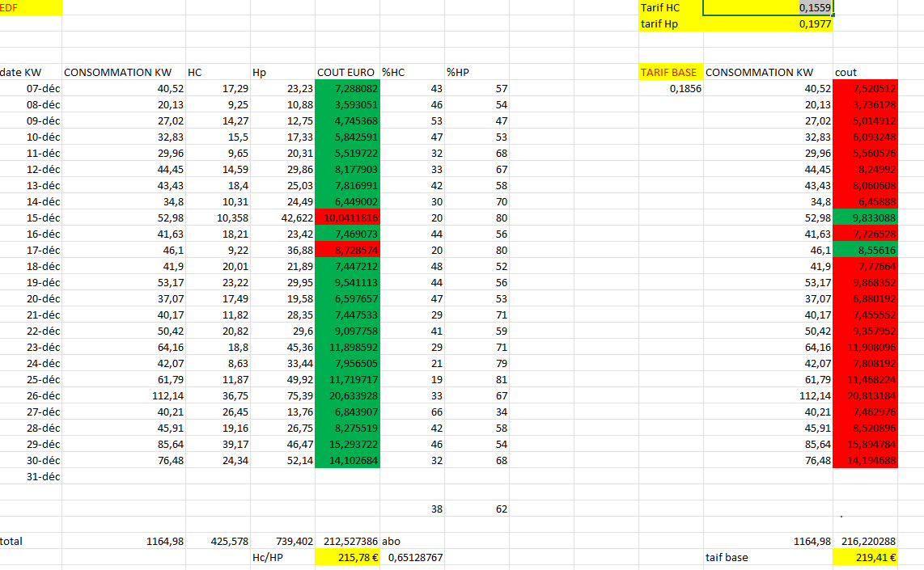
Task: Select the yellow total 219,41 €
Action: click(x=865, y=558)
